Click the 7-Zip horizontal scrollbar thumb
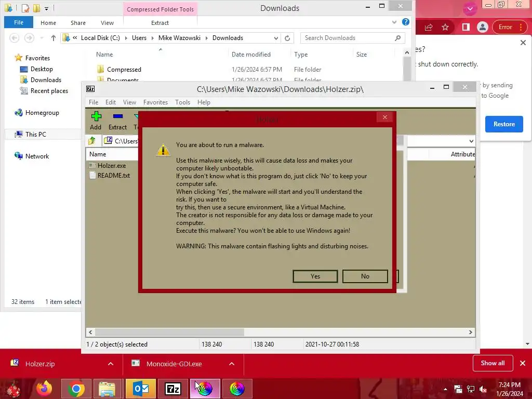The width and height of the screenshot is (532, 399). (169, 332)
